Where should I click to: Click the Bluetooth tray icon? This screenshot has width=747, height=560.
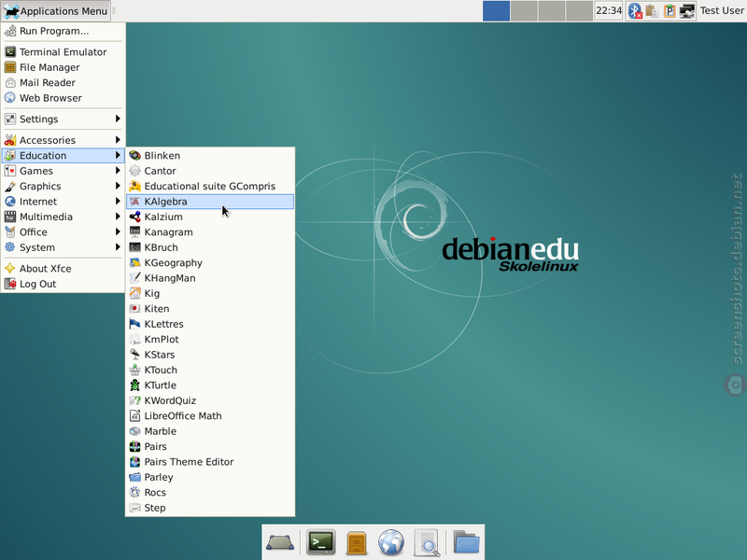tap(635, 11)
